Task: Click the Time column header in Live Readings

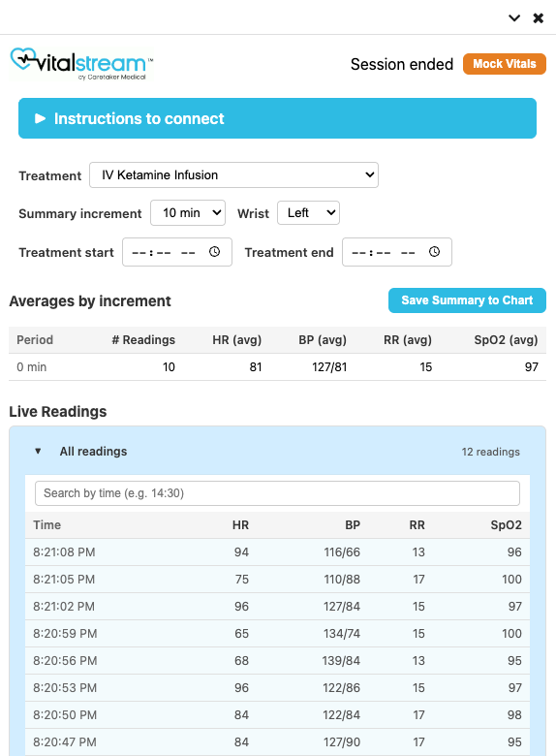Action: click(47, 525)
